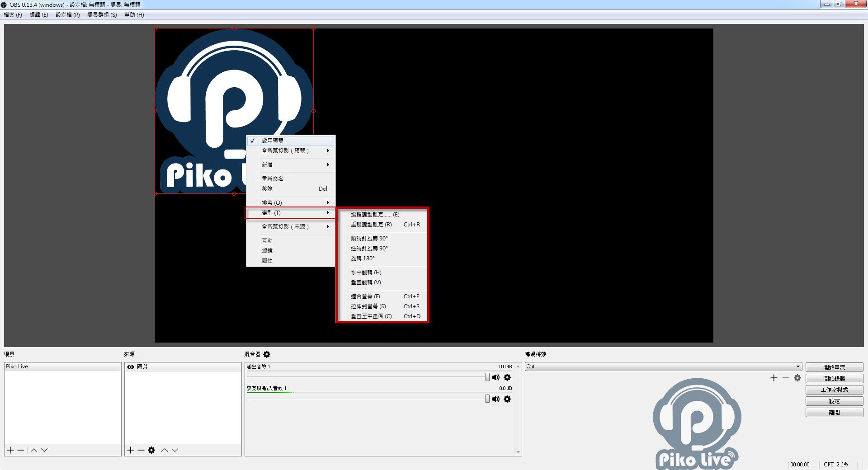
Task: Open the 幫助 (H) menu
Action: (134, 15)
